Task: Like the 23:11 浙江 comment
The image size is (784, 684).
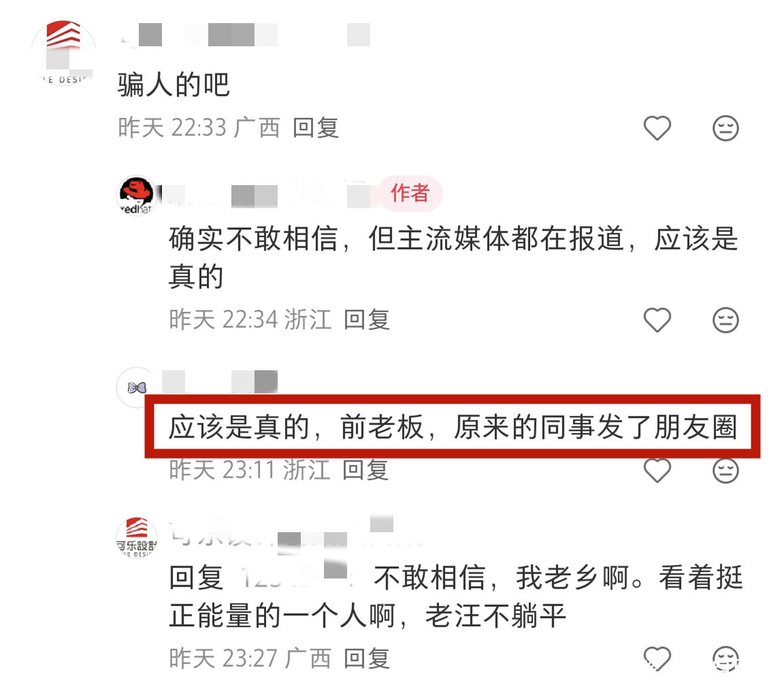Action: [657, 470]
